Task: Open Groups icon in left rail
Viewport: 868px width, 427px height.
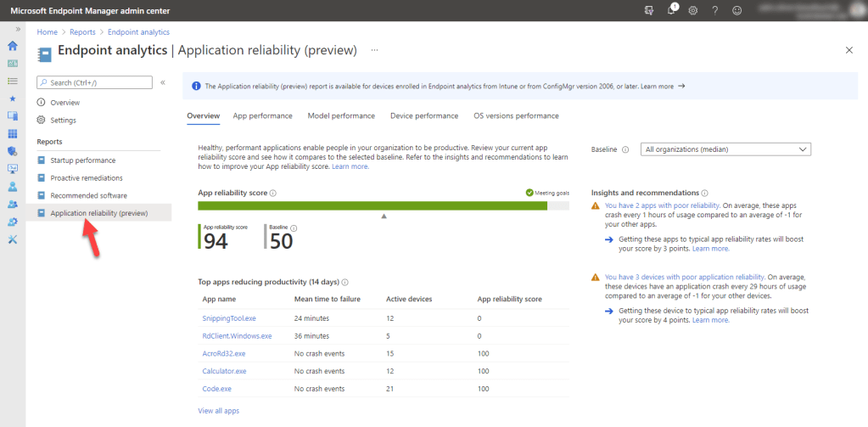Action: pyautogui.click(x=12, y=204)
